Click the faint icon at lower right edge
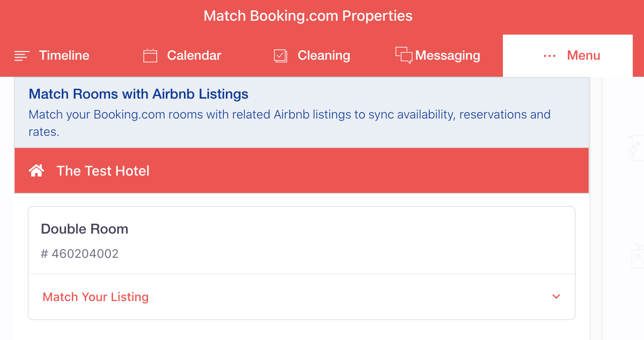The height and width of the screenshot is (340, 644). coord(638,255)
